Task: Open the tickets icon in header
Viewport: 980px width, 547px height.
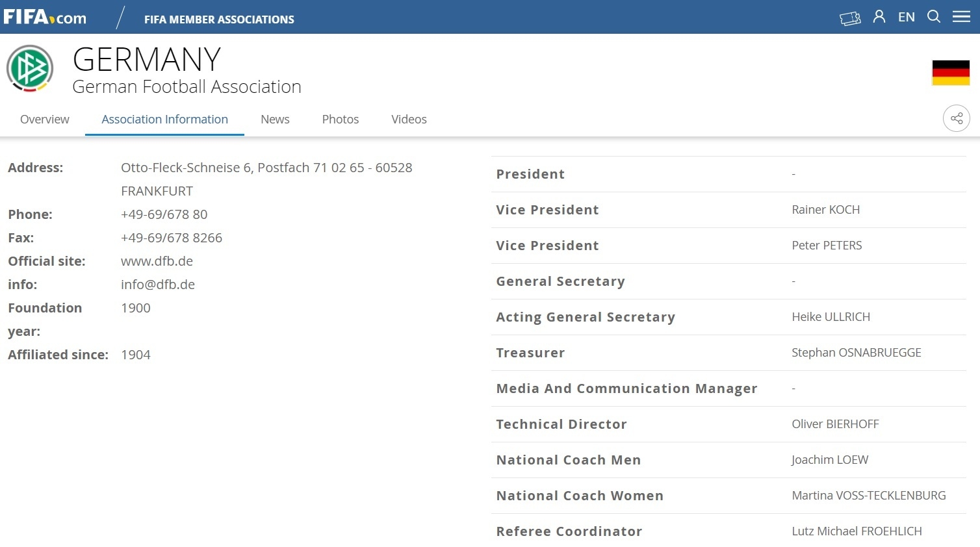Action: 850,18
